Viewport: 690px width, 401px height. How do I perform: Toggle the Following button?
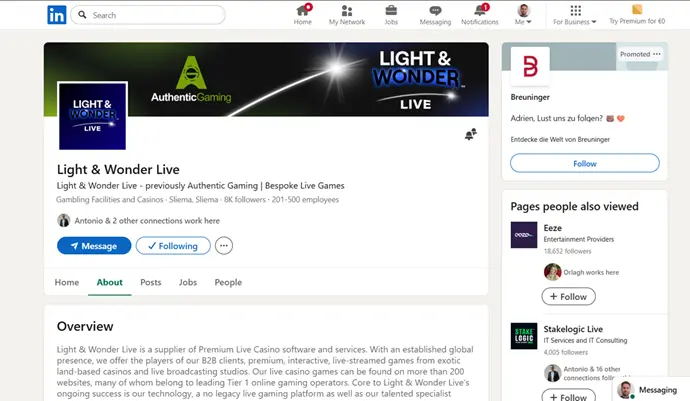[173, 246]
